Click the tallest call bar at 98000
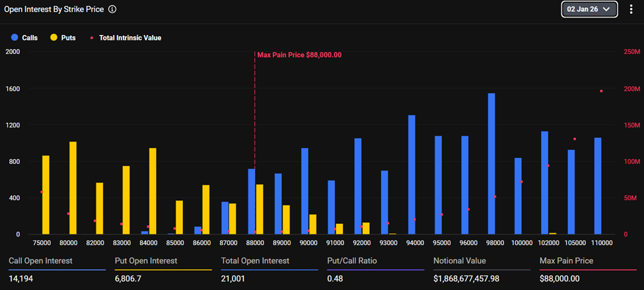This screenshot has width=644, height=290. click(491, 164)
